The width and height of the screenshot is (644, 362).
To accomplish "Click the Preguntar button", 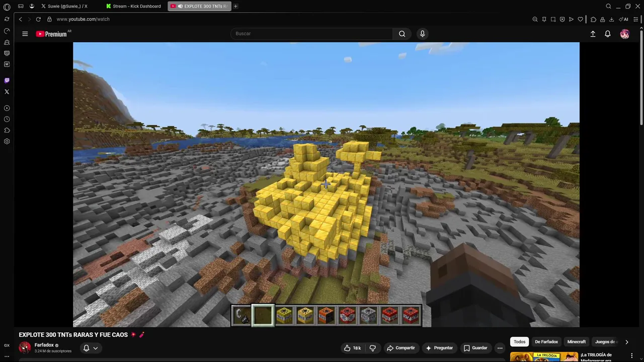I will point(439,348).
